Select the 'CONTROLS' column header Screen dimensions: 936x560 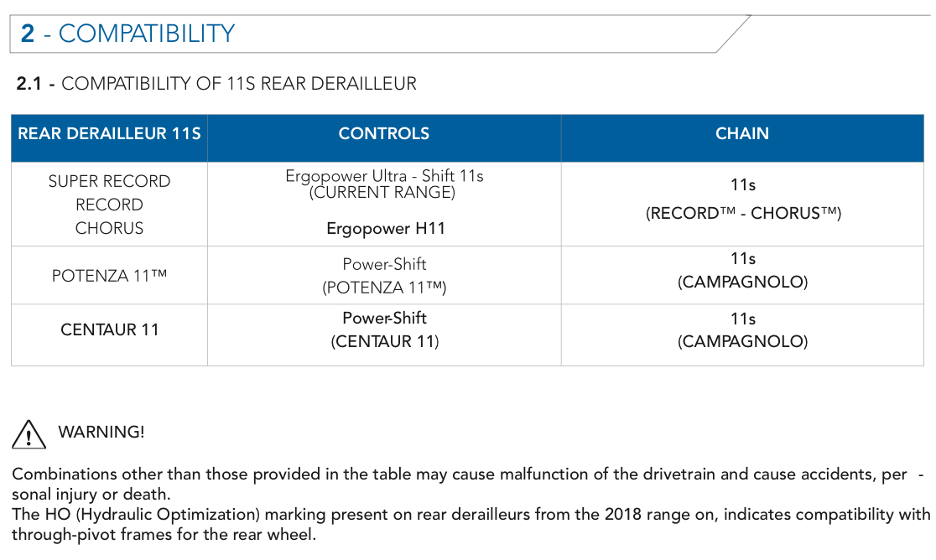(x=384, y=133)
